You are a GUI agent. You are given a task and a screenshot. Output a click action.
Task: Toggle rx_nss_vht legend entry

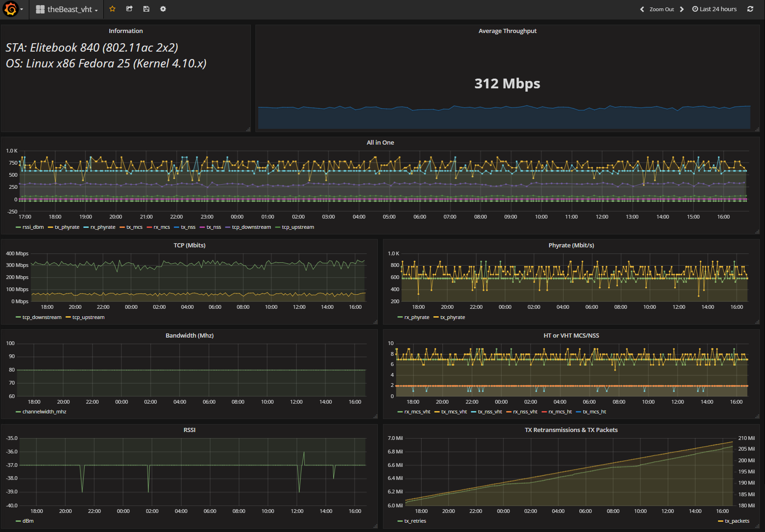pos(525,412)
